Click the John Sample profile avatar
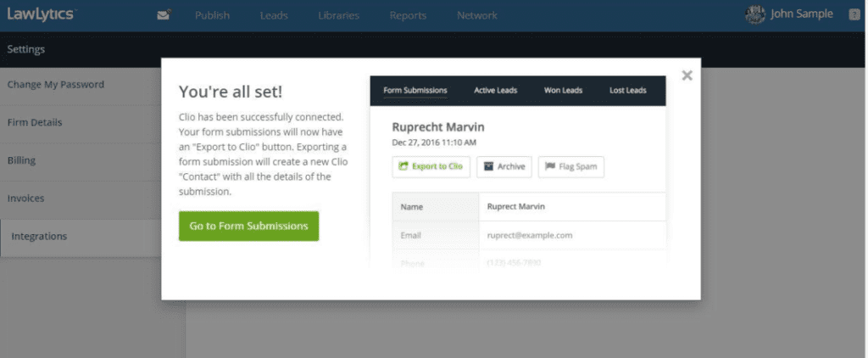Image resolution: width=868 pixels, height=358 pixels. tap(755, 15)
